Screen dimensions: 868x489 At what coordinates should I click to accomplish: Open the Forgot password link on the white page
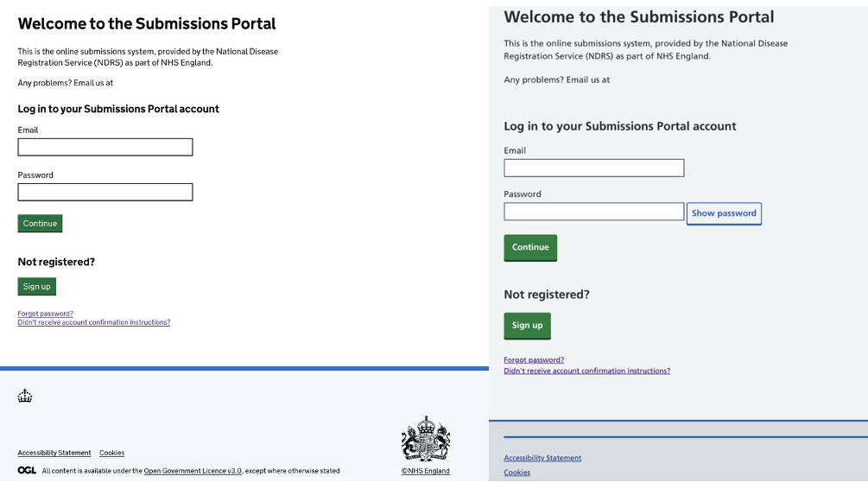tap(45, 314)
